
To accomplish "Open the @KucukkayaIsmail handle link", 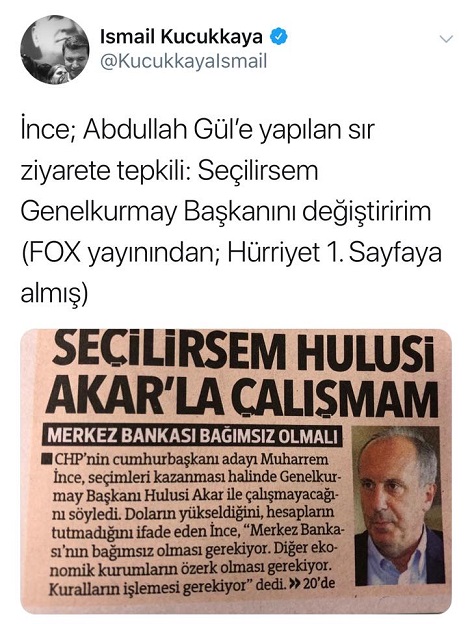I will coord(183,62).
